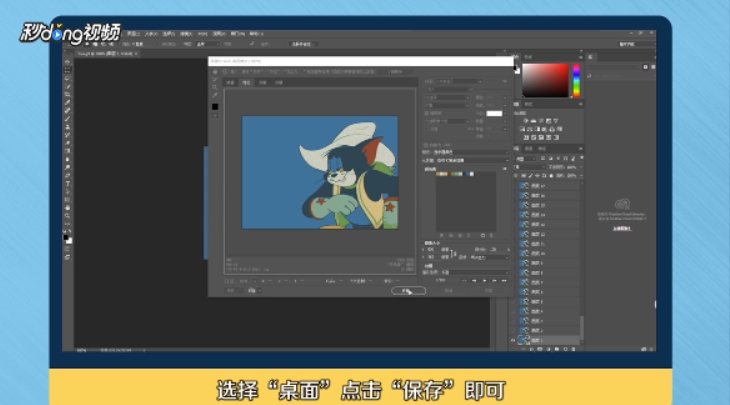Pick the Slice Select tool in the dialog
Viewport: 730px width, 405px height.
(215, 80)
